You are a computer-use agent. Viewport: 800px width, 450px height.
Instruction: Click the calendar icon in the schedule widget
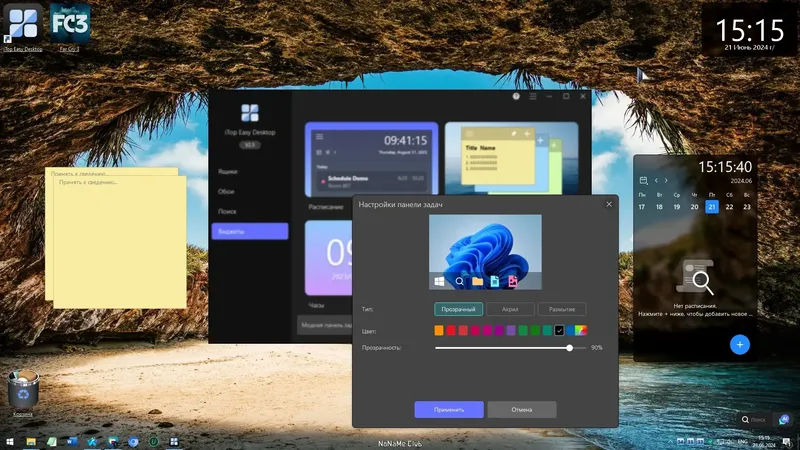click(x=643, y=181)
